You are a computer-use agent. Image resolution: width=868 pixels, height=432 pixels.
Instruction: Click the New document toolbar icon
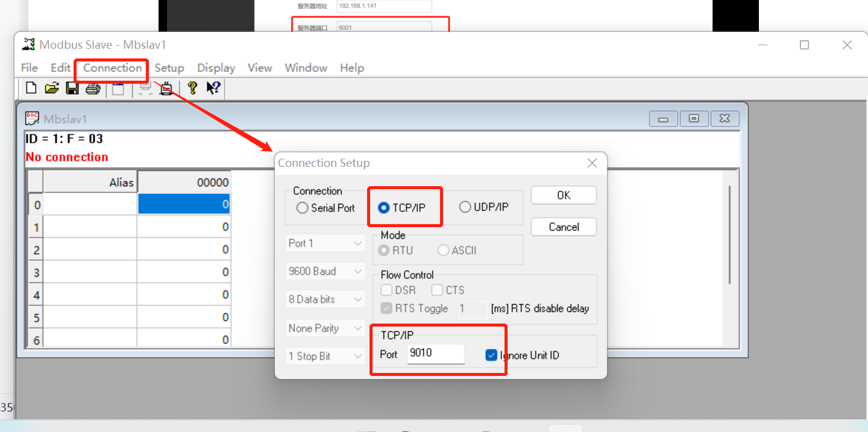click(x=31, y=89)
